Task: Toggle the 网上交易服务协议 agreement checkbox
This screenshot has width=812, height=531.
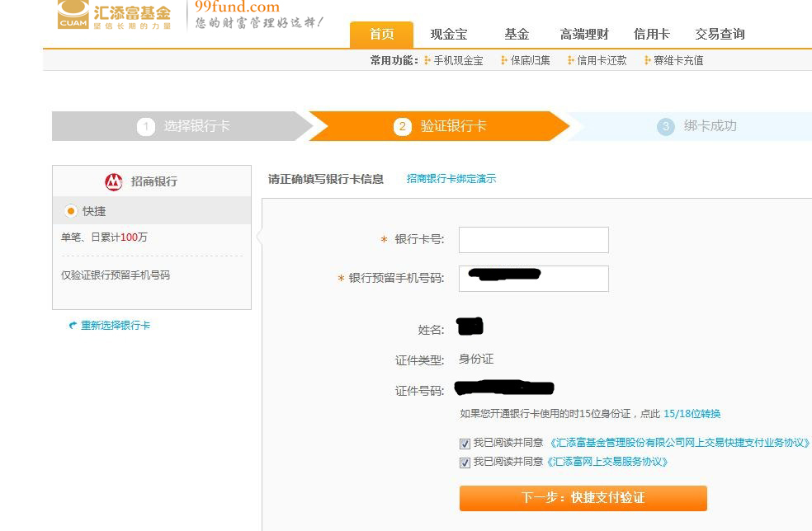Action: tap(465, 463)
